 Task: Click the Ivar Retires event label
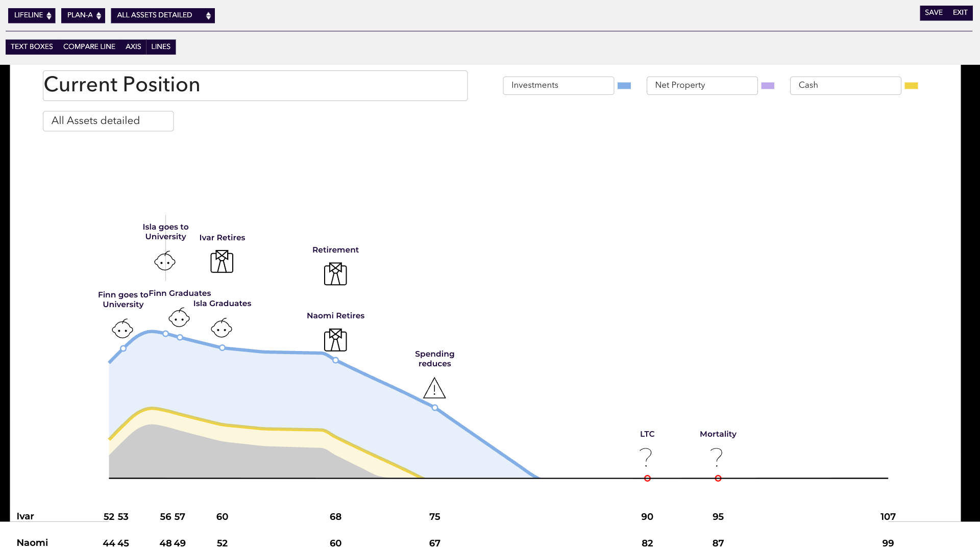222,238
